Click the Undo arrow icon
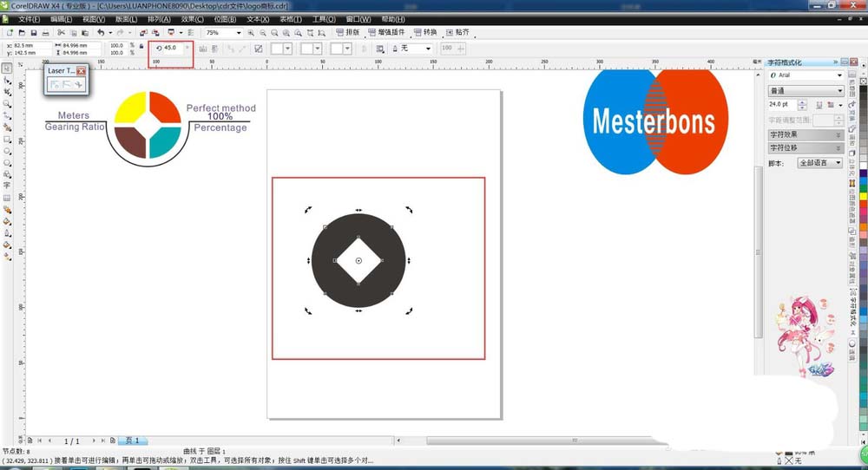 (x=101, y=33)
